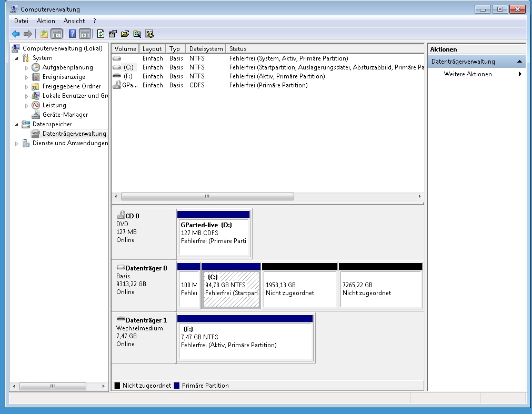Open the Aktion menu

tap(46, 21)
